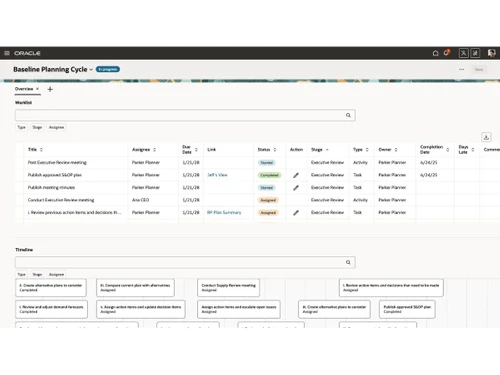The image size is (500, 375).
Task: Open the Create alternative plans Completed timeline card
Action: pyautogui.click(x=51, y=288)
